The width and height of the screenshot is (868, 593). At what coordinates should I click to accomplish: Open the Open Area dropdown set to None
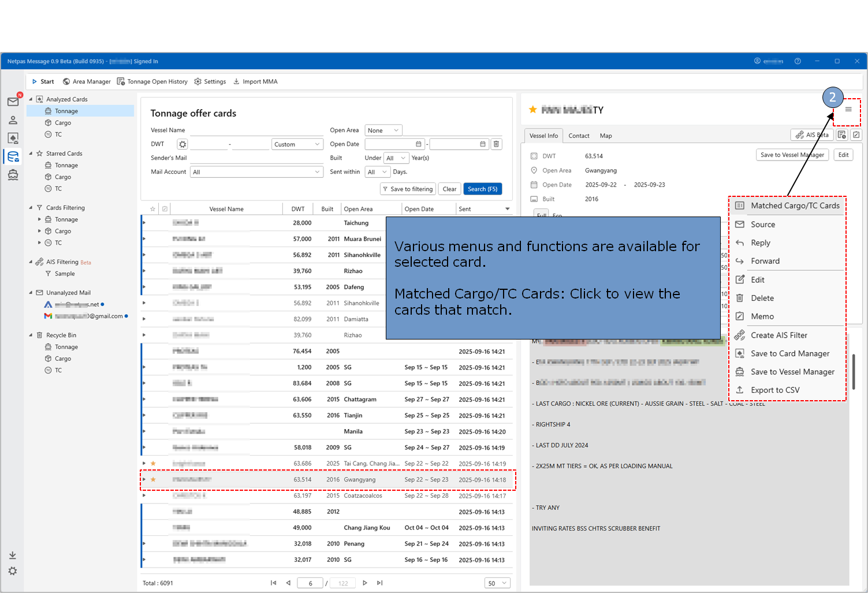383,130
